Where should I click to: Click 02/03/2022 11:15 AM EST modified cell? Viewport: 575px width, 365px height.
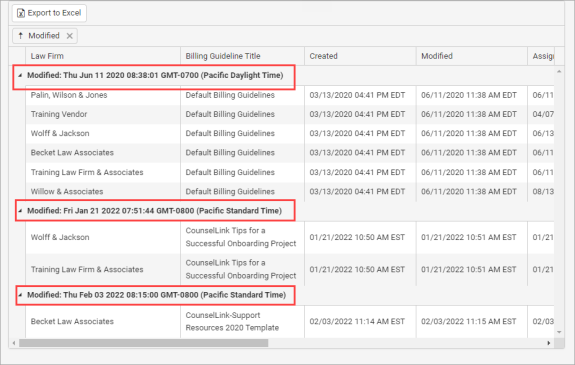pyautogui.click(x=472, y=322)
